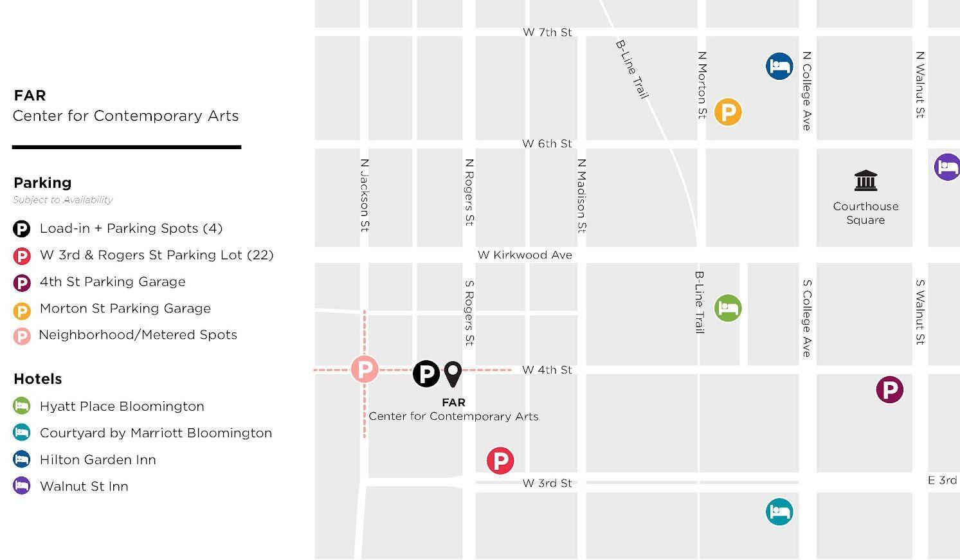The width and height of the screenshot is (960, 560).
Task: Select the B-Line Trail diagonal label
Action: point(632,69)
